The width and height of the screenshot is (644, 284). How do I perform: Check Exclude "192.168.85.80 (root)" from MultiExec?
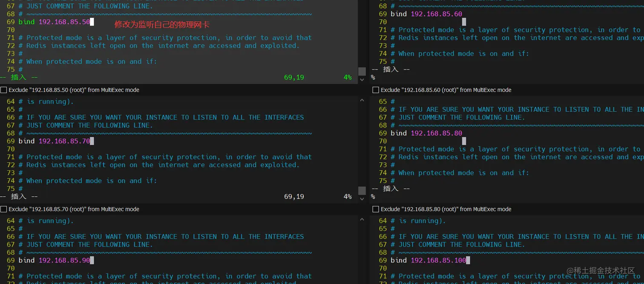(x=376, y=209)
